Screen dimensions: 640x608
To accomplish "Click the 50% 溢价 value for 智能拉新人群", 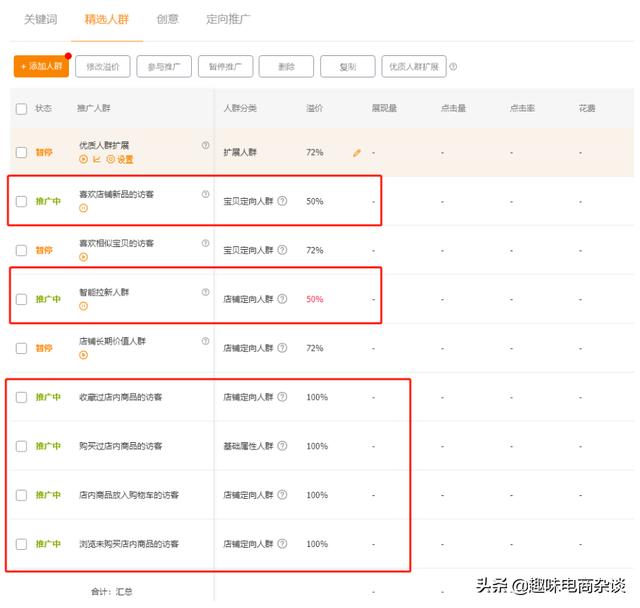I will [314, 299].
